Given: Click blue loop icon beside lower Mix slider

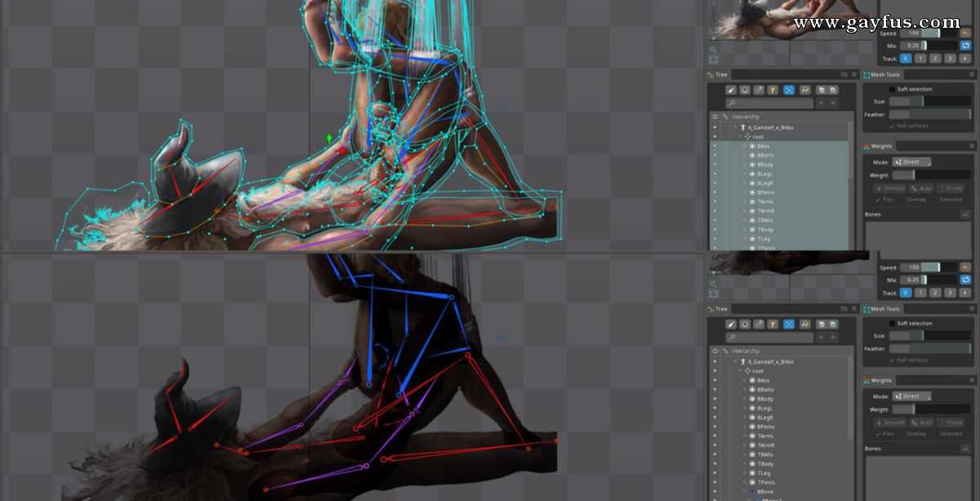Looking at the screenshot, I should (x=965, y=280).
